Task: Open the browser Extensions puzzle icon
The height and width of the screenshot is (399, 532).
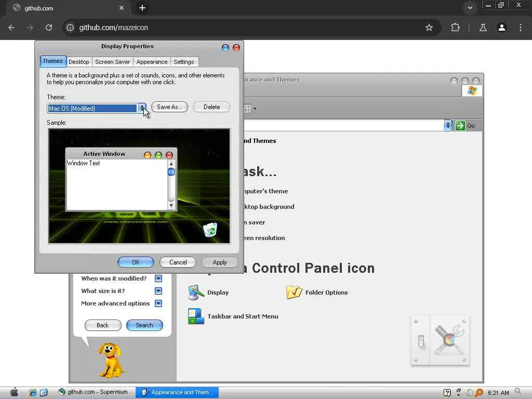Action: click(x=455, y=28)
